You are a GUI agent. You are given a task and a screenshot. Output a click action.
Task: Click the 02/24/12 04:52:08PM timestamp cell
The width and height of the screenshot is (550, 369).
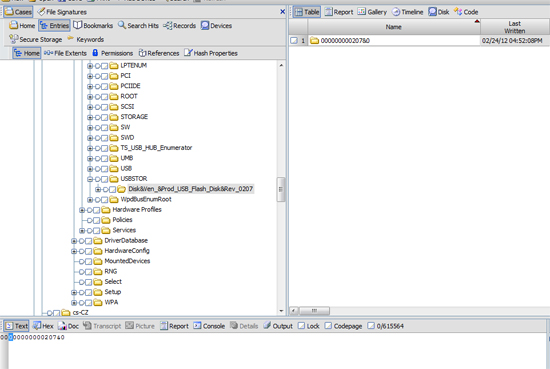point(512,41)
